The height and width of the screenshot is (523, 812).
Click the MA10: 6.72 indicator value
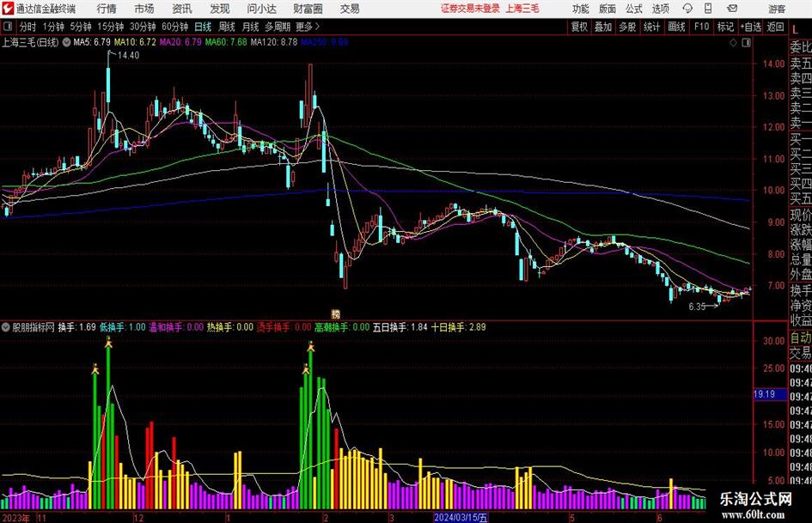(x=135, y=42)
